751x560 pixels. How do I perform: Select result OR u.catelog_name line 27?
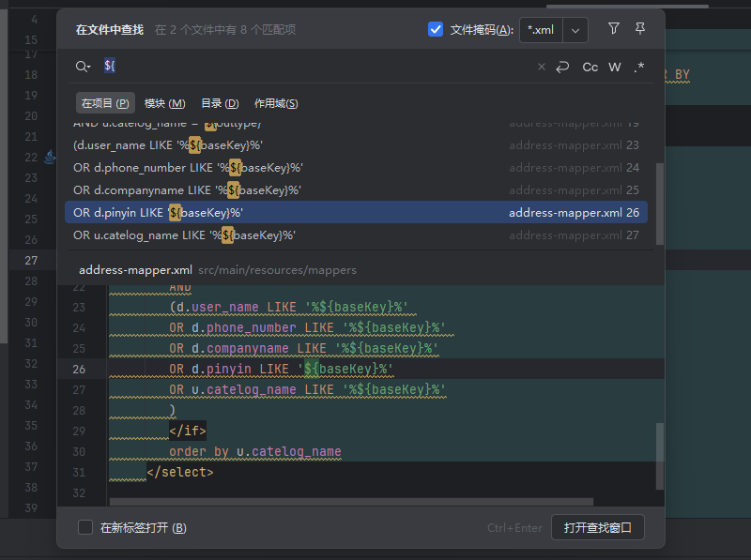coord(184,235)
